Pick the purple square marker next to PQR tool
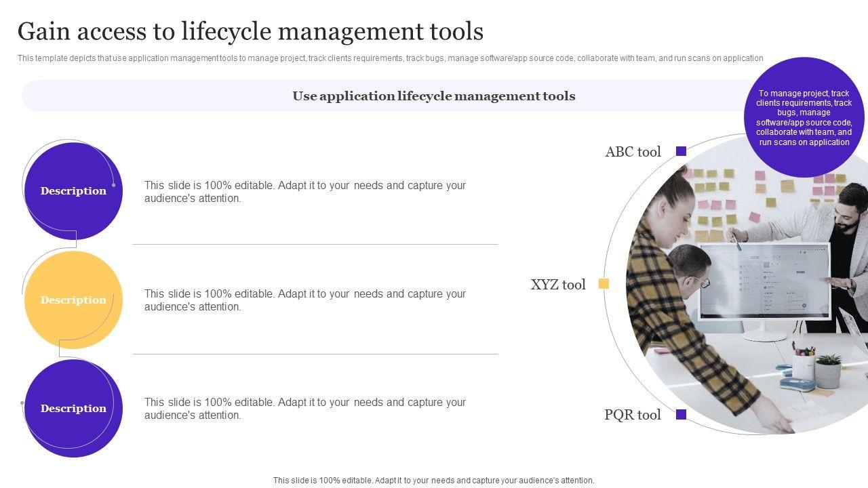This screenshot has height=488, width=868. 682,414
